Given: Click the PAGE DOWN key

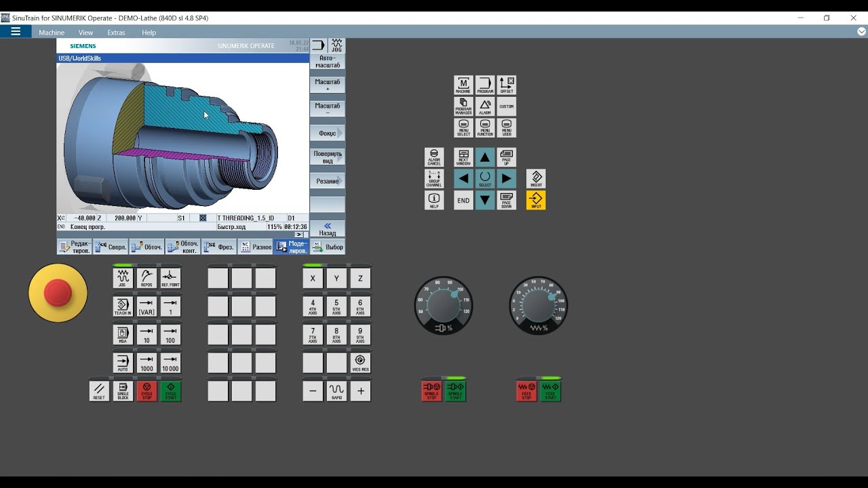Looking at the screenshot, I should [507, 200].
